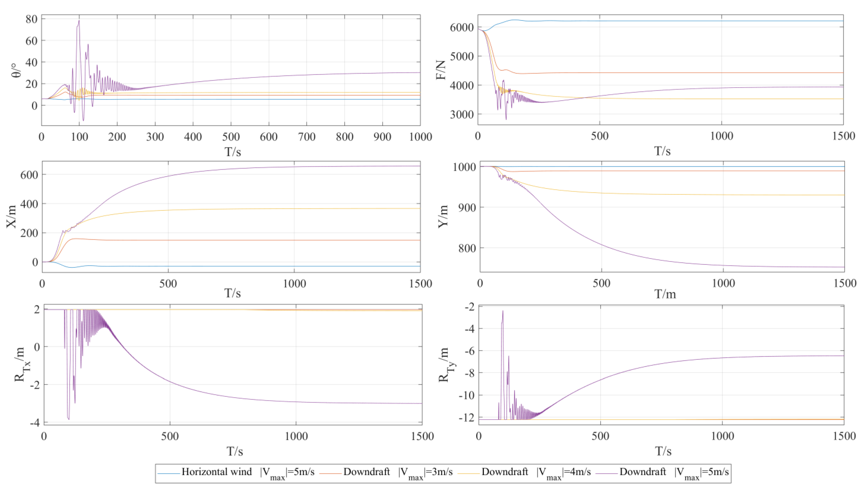Click the purple peak in θ plot
The height and width of the screenshot is (492, 868).
pyautogui.click(x=79, y=21)
